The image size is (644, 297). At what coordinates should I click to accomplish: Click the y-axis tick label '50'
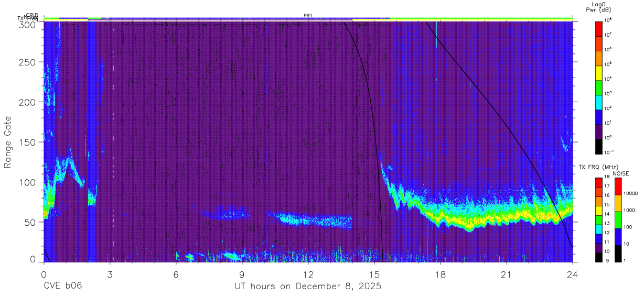click(x=30, y=222)
